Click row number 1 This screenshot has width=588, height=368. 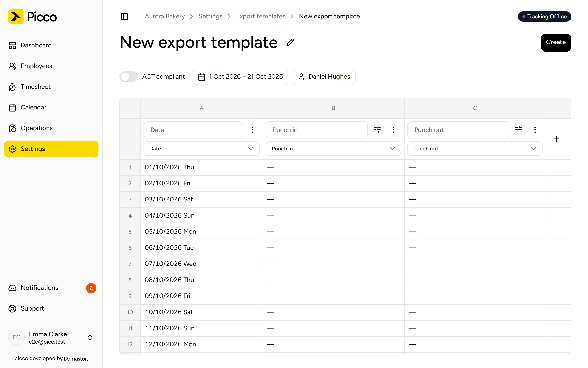130,167
